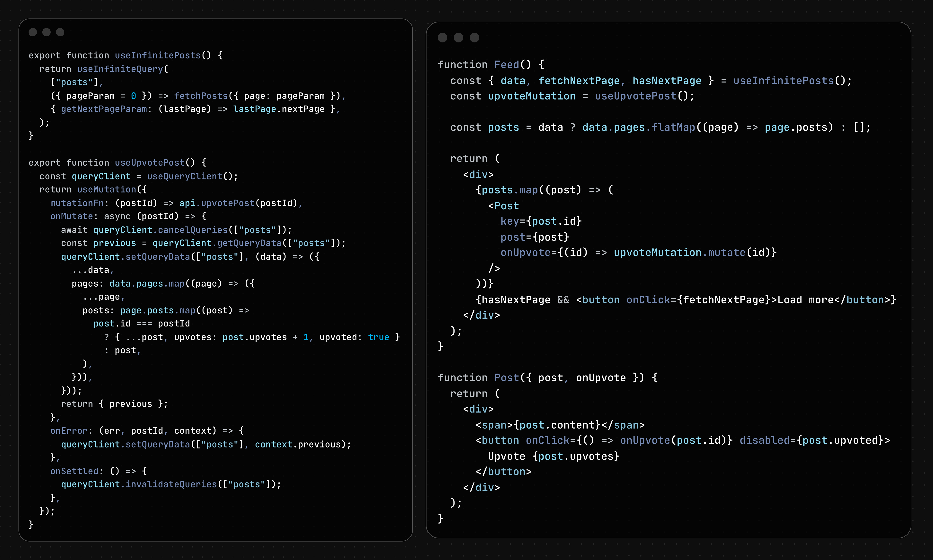The height and width of the screenshot is (560, 933).
Task: Click flatMap in the posts declaration
Action: coord(673,127)
